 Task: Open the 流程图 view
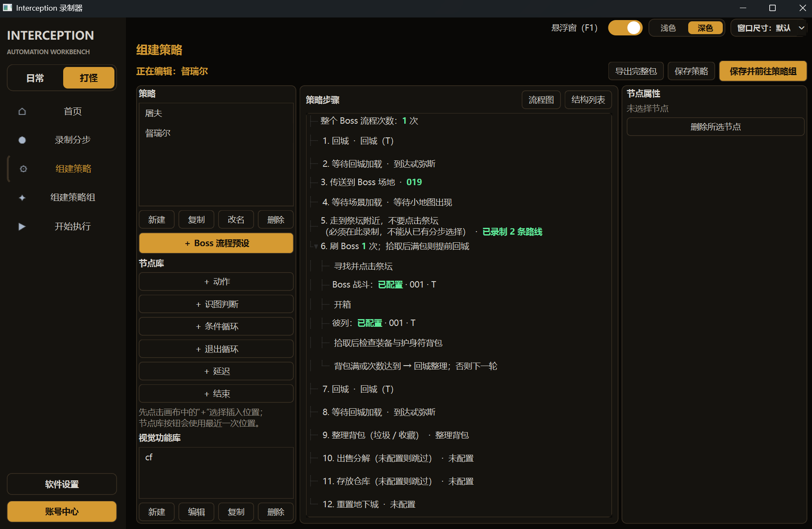(x=541, y=100)
